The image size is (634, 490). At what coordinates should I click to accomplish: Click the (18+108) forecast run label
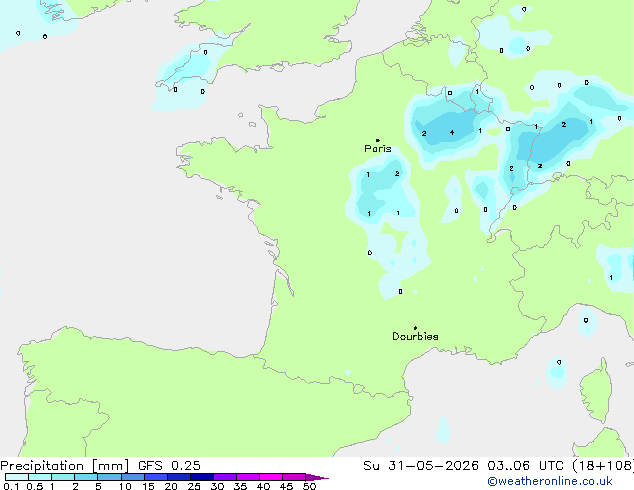[603, 466]
